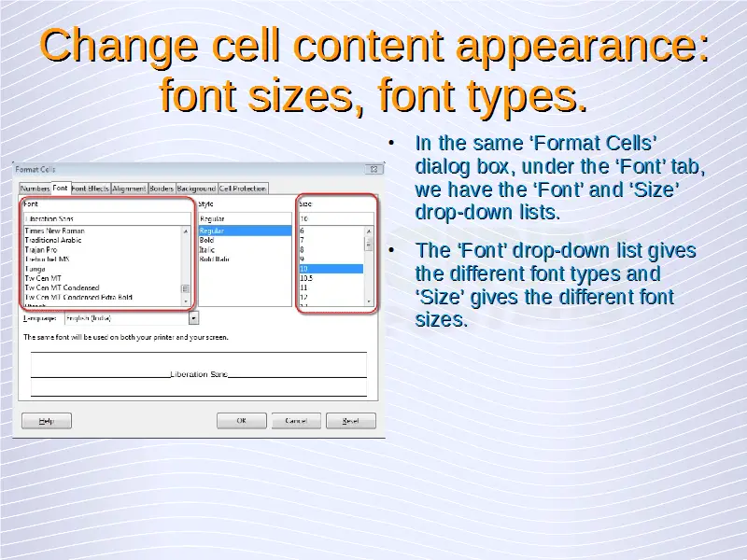Pick size 8 from the Size list
Screen dimensions: 747x560
click(302, 249)
